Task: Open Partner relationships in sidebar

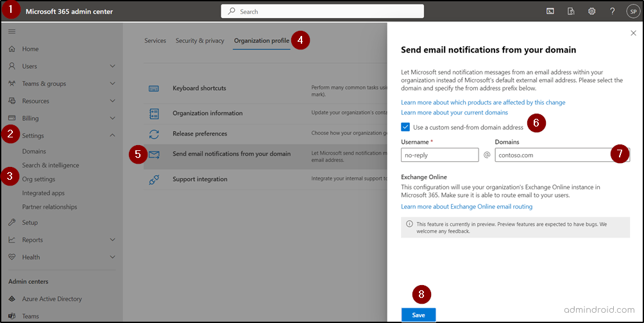Action: pyautogui.click(x=49, y=207)
